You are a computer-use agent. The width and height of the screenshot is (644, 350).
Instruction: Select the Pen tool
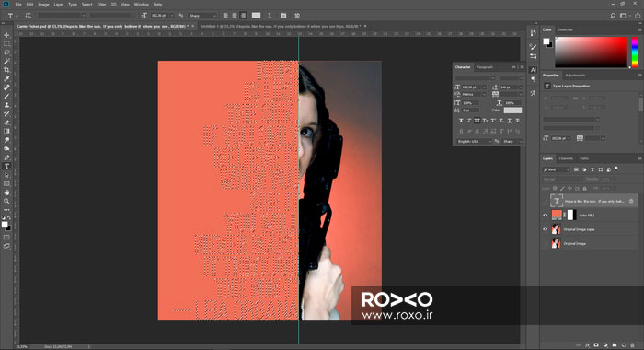6,157
